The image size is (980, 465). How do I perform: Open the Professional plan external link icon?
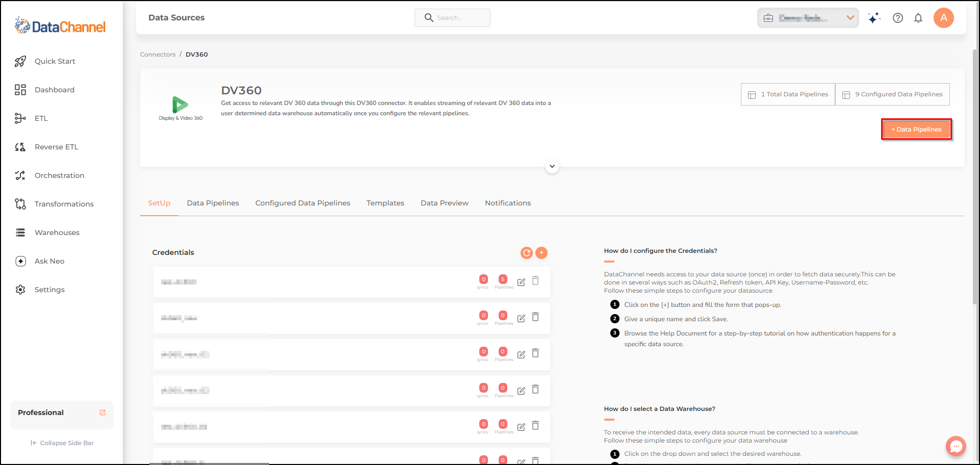click(102, 412)
